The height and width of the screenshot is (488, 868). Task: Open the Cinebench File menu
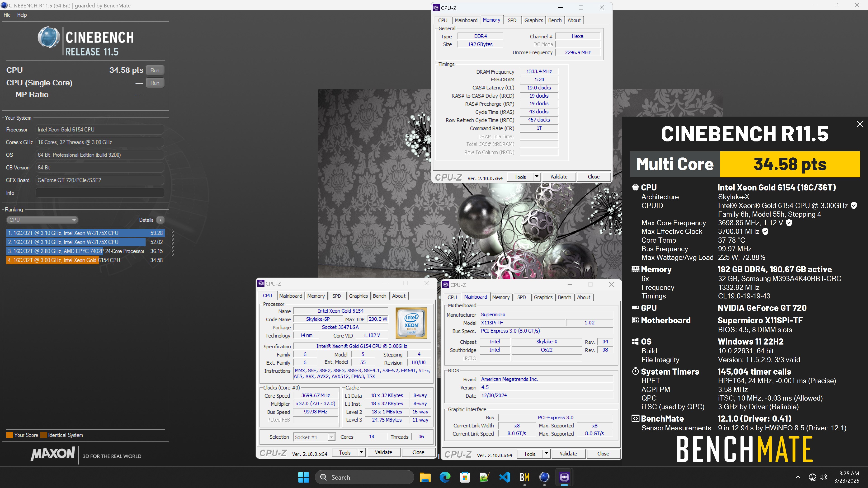7,15
